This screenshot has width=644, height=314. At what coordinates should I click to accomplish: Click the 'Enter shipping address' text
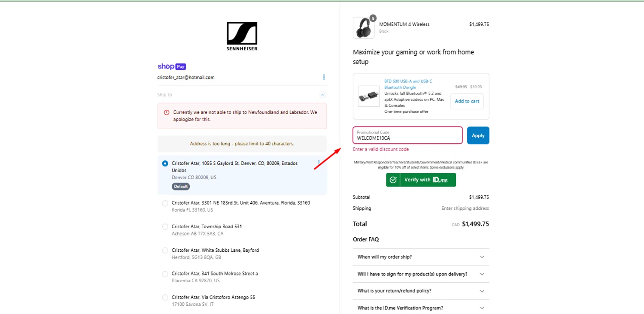pyautogui.click(x=465, y=208)
